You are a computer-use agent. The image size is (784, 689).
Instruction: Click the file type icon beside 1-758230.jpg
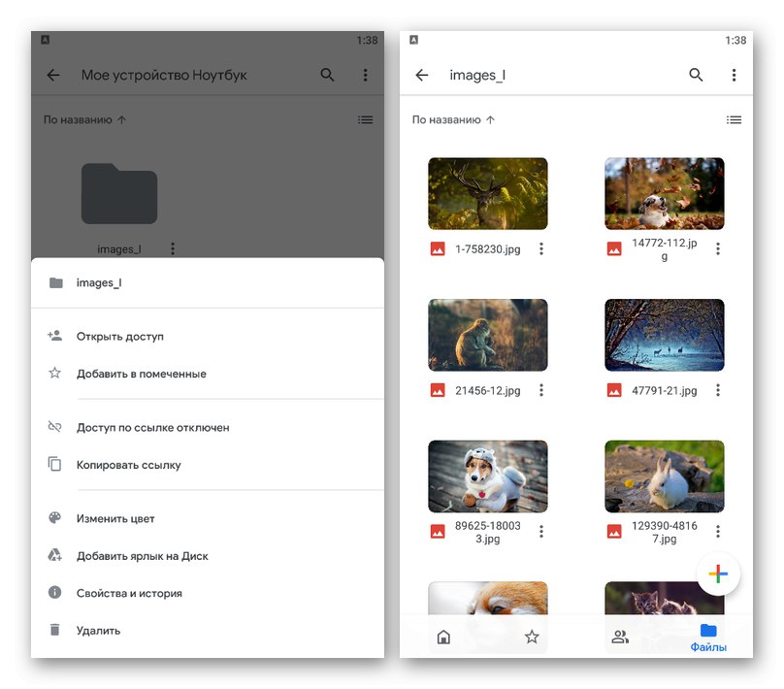(438, 249)
